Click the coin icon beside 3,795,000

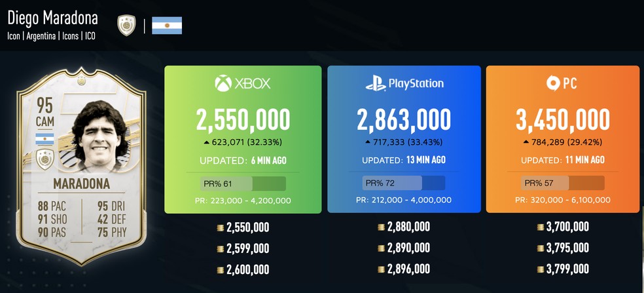tap(541, 249)
